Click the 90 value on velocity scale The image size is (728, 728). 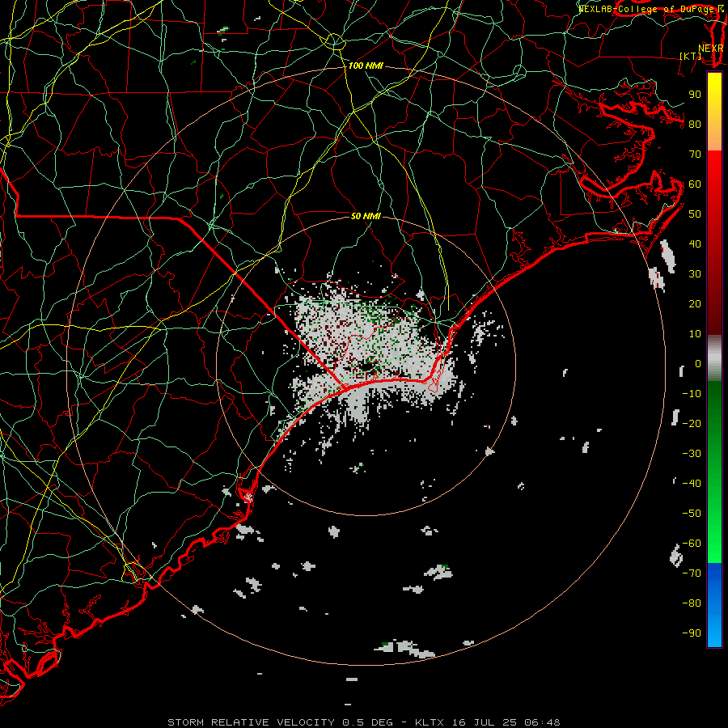pos(695,95)
